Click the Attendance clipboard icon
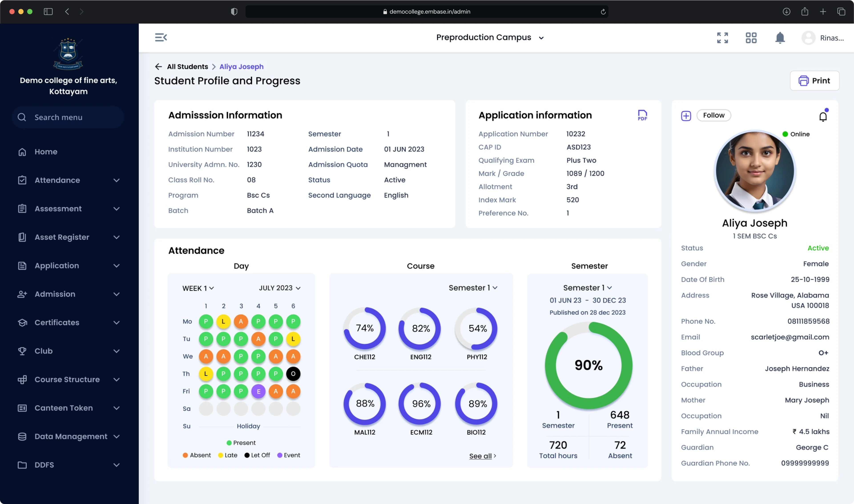Image resolution: width=854 pixels, height=504 pixels. point(22,180)
